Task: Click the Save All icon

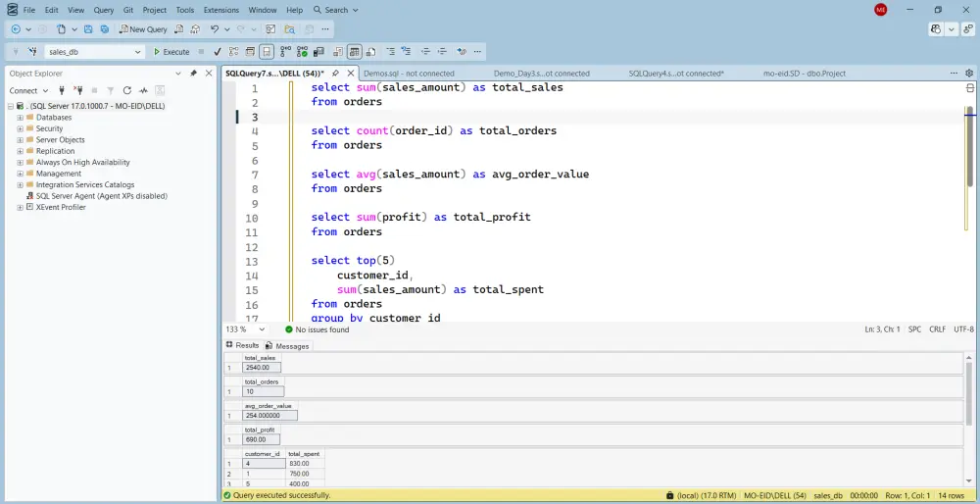Action: point(105,29)
